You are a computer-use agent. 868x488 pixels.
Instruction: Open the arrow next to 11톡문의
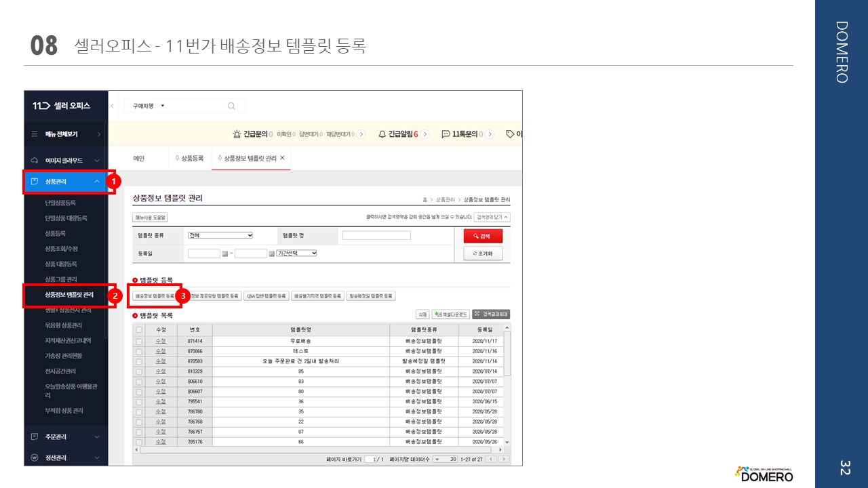point(490,134)
